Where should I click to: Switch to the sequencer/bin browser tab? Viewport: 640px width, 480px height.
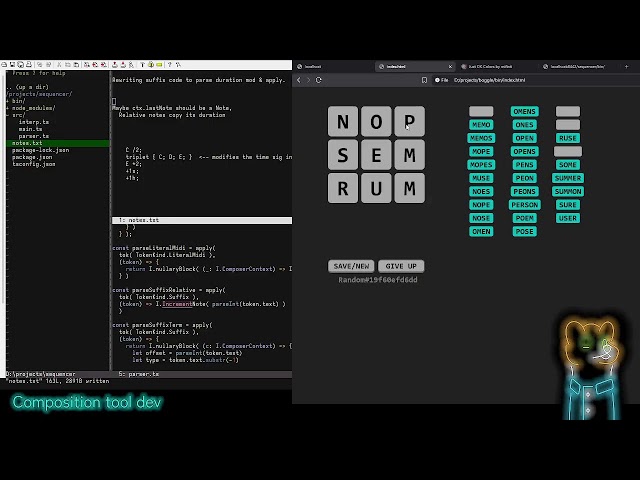(x=579, y=66)
